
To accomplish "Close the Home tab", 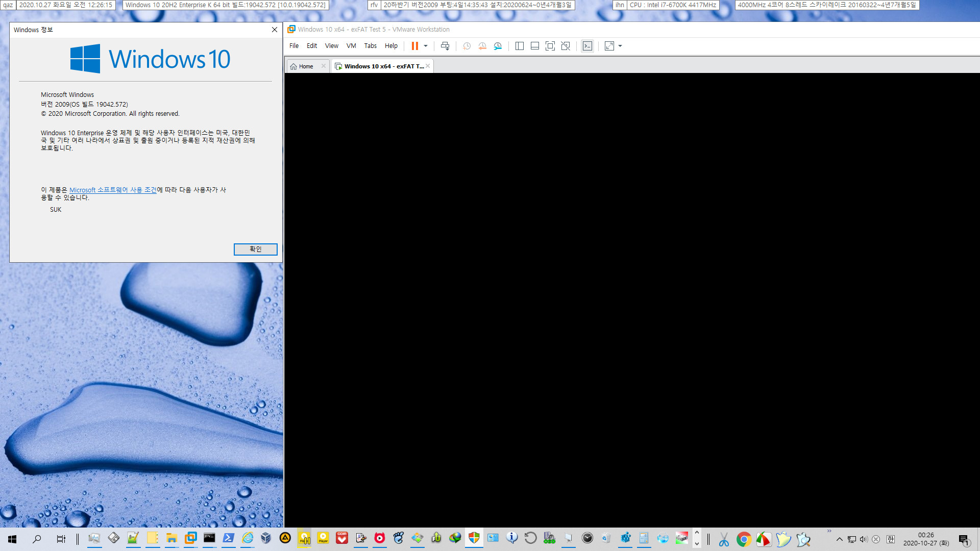I will (324, 66).
